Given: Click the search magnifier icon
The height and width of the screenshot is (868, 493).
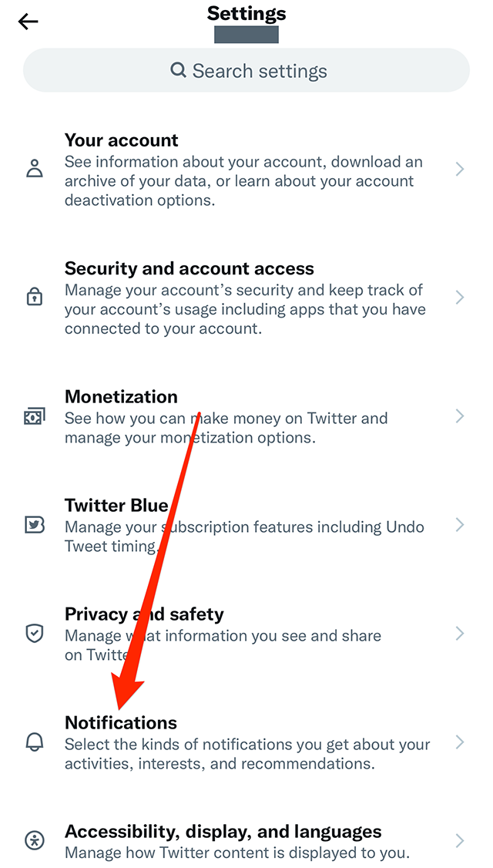Looking at the screenshot, I should 177,70.
